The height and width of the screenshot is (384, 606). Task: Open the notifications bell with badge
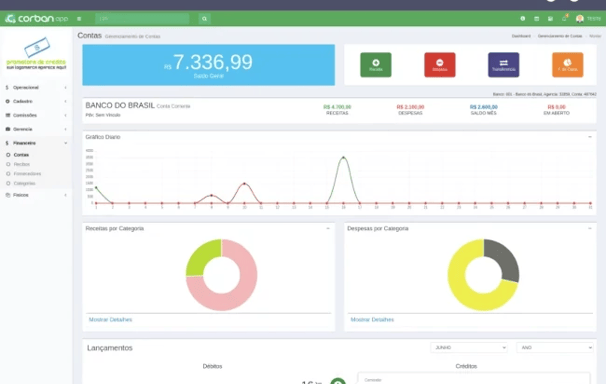point(565,18)
